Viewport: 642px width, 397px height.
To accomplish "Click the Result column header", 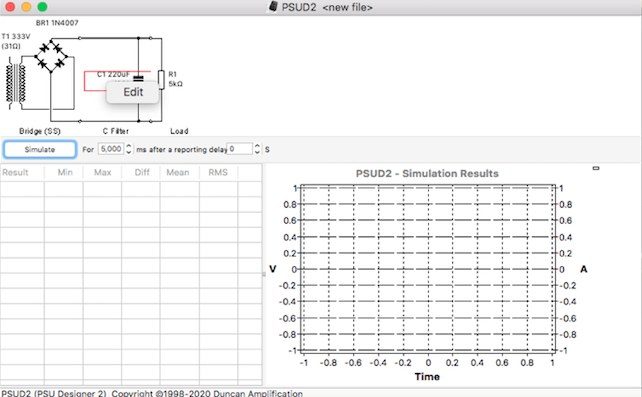I will [15, 172].
